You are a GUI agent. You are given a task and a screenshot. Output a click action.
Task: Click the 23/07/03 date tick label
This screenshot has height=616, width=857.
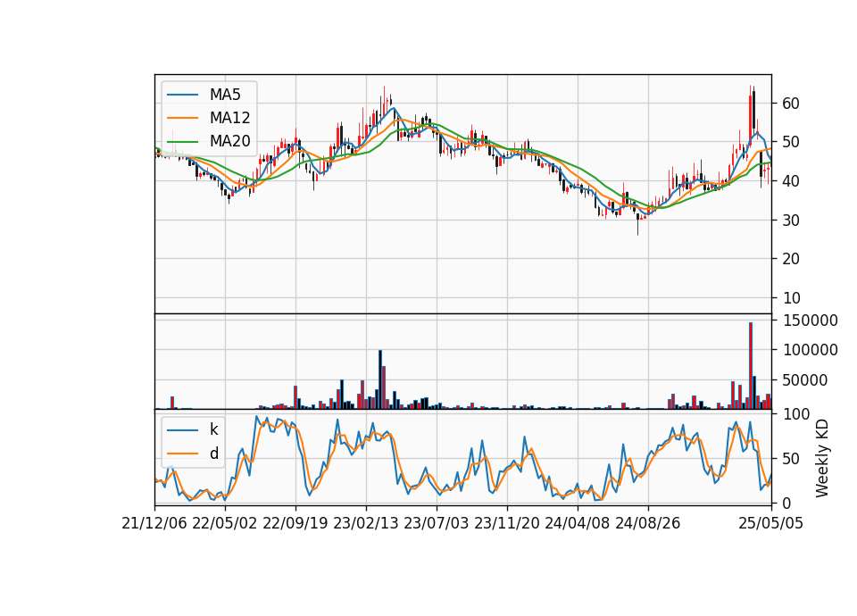coord(437,524)
